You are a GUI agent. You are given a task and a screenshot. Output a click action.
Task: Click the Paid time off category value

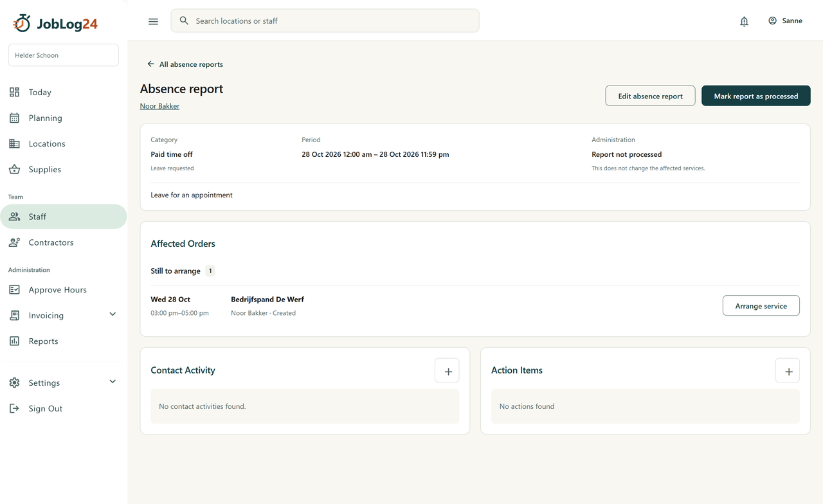coord(172,154)
